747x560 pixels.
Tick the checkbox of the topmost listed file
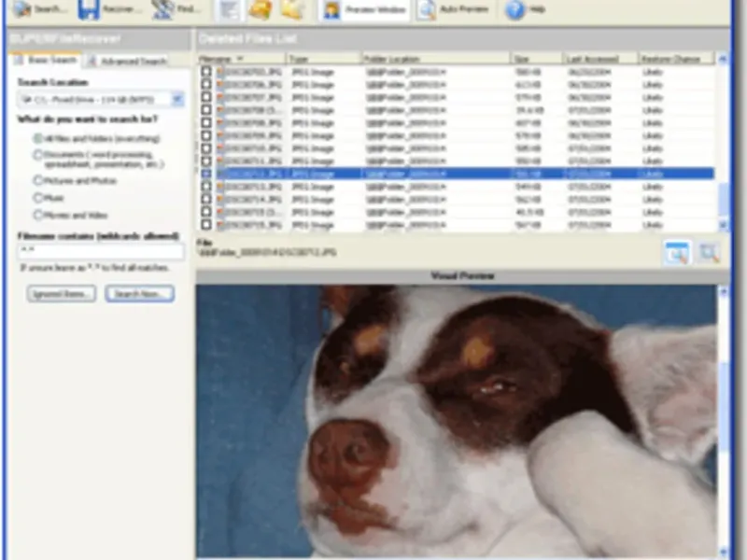click(x=206, y=72)
